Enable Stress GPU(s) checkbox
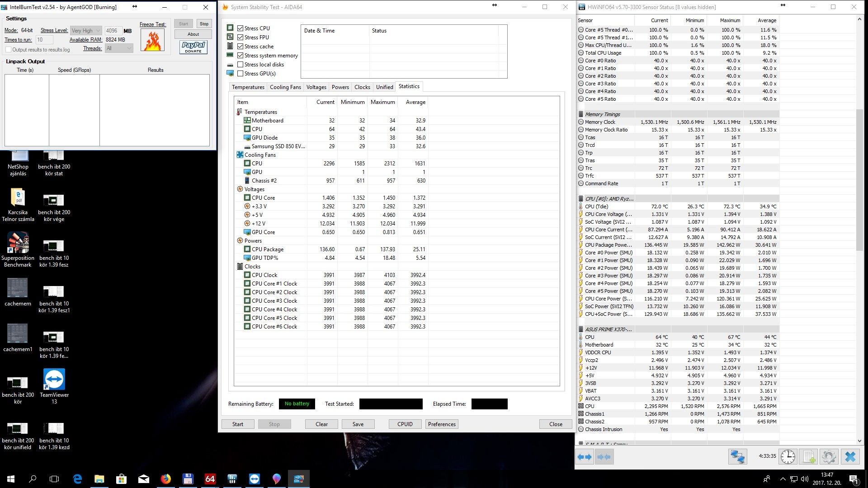Viewport: 868px width, 488px height. (x=241, y=73)
